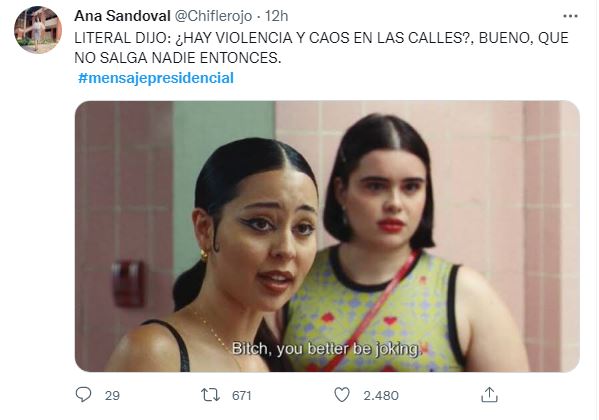Open the reply count showing 29
This screenshot has width=599, height=420.
(x=112, y=396)
